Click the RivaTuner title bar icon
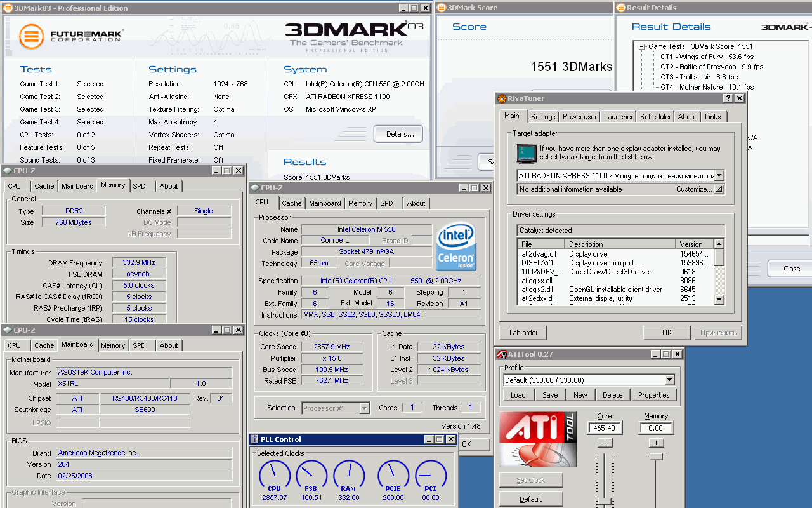 pos(502,98)
